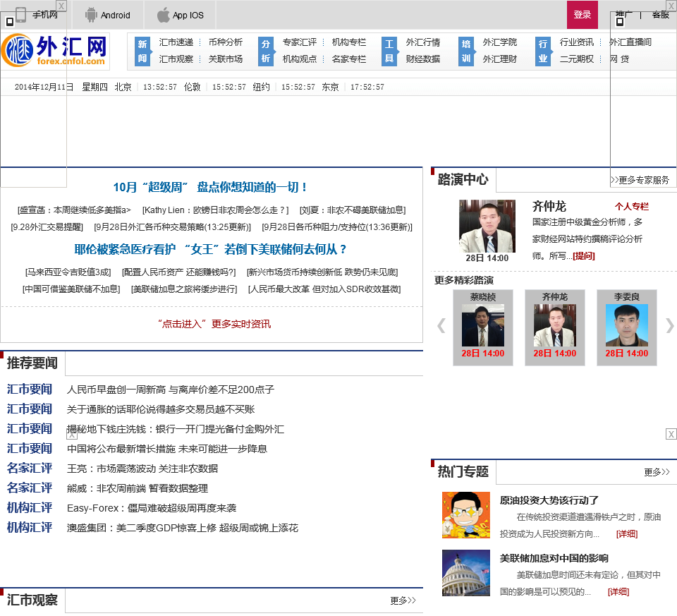Open 财经数据 tool page
The height and width of the screenshot is (616, 677).
tap(423, 59)
